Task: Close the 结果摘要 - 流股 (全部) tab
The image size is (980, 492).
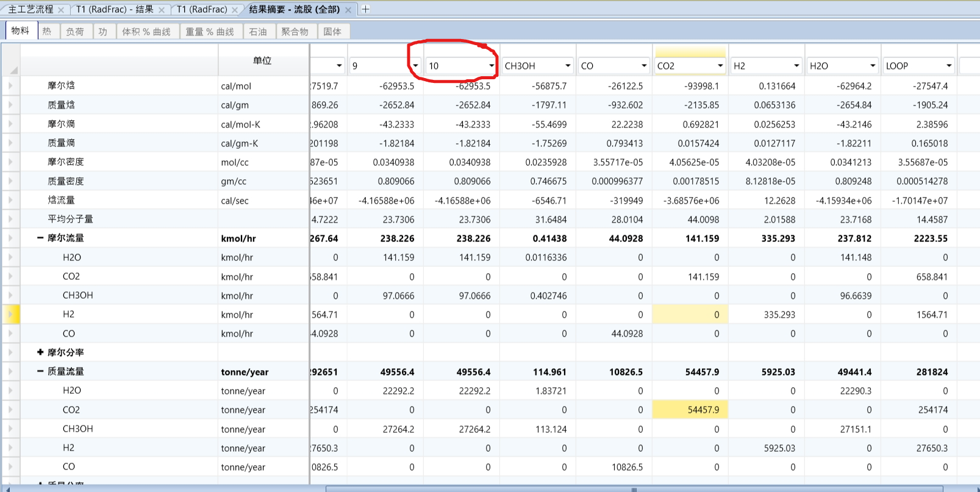Action: (x=348, y=10)
